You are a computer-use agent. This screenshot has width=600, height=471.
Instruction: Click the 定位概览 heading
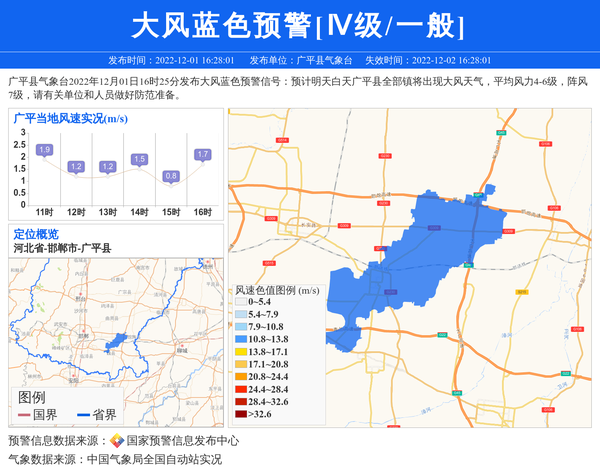pos(36,234)
